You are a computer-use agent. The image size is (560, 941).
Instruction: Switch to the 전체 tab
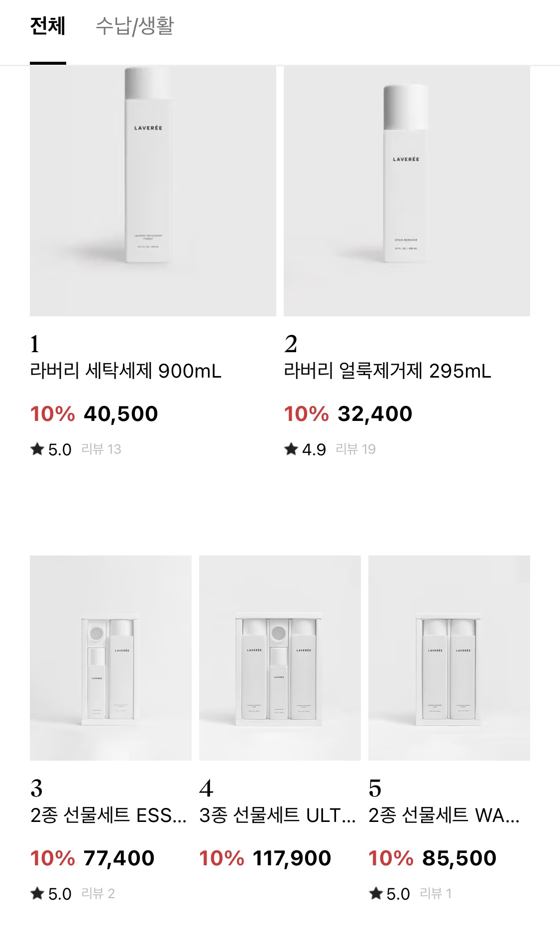tap(48, 26)
